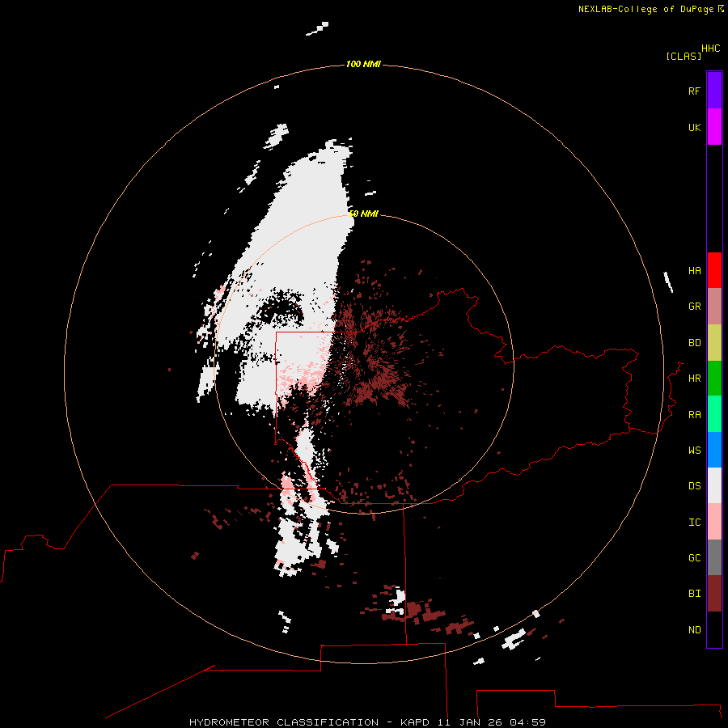Click the RF legend label
This screenshot has width=728, height=728.
(x=694, y=91)
